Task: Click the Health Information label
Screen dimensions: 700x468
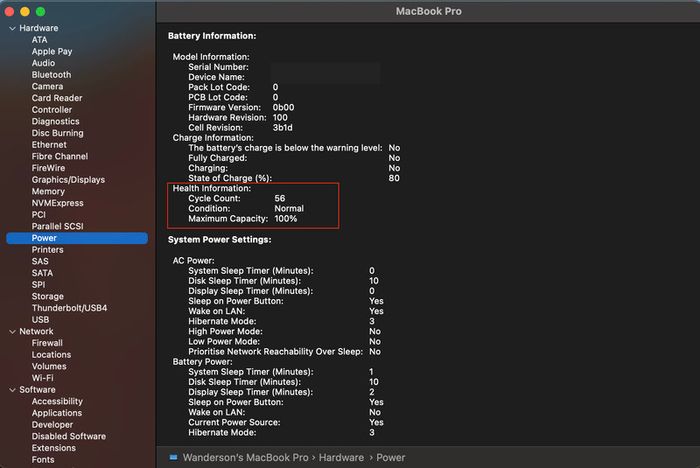Action: [212, 188]
